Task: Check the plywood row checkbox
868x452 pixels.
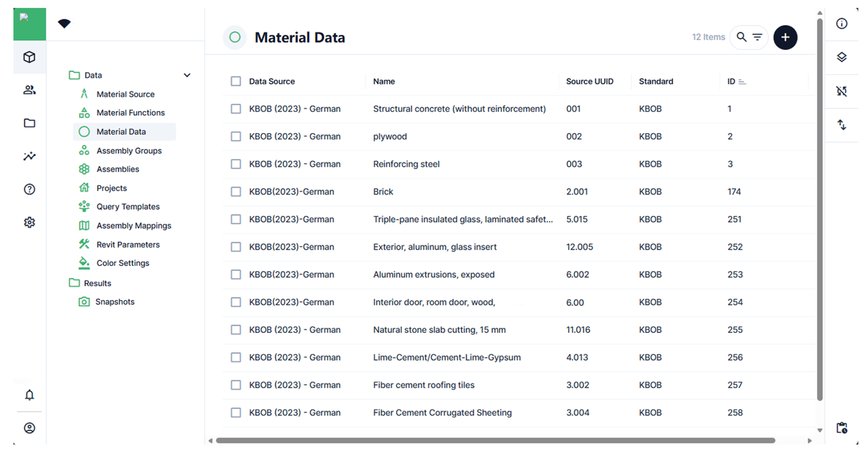Action: point(236,136)
